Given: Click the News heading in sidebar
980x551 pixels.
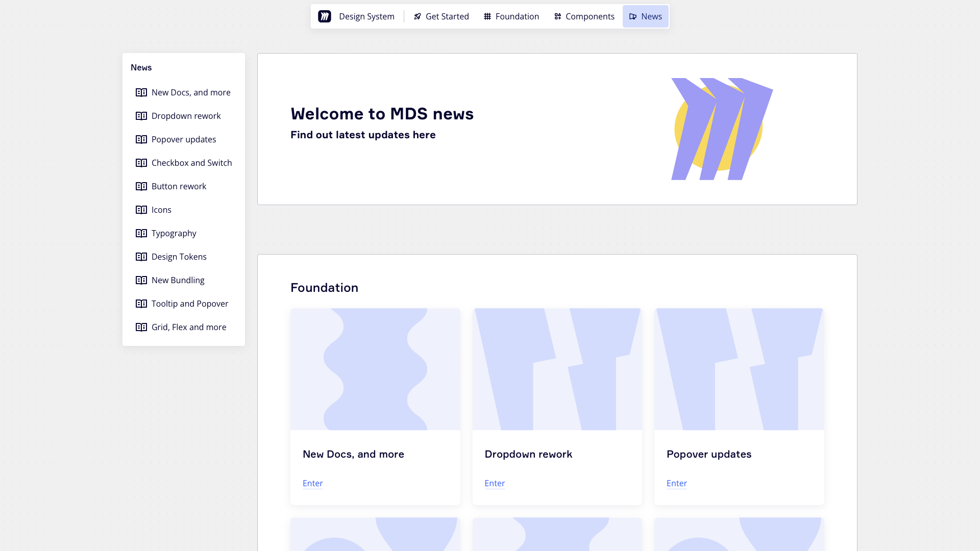Looking at the screenshot, I should (x=141, y=67).
